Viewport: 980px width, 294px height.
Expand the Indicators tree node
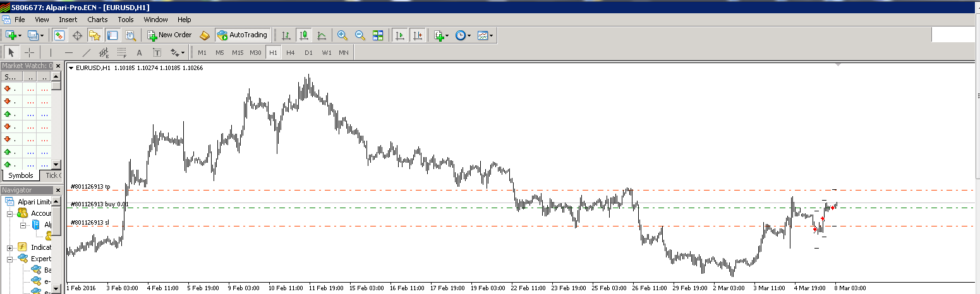coord(10,247)
